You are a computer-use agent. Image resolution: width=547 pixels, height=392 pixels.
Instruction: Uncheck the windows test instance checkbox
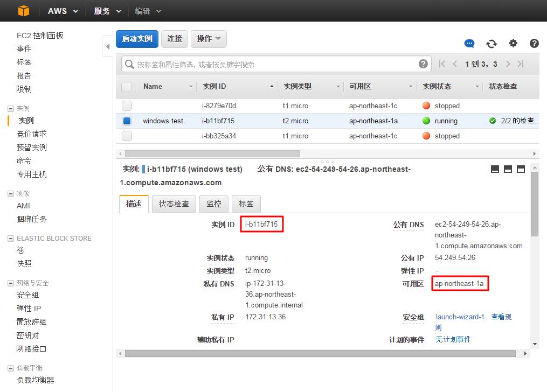(x=127, y=121)
